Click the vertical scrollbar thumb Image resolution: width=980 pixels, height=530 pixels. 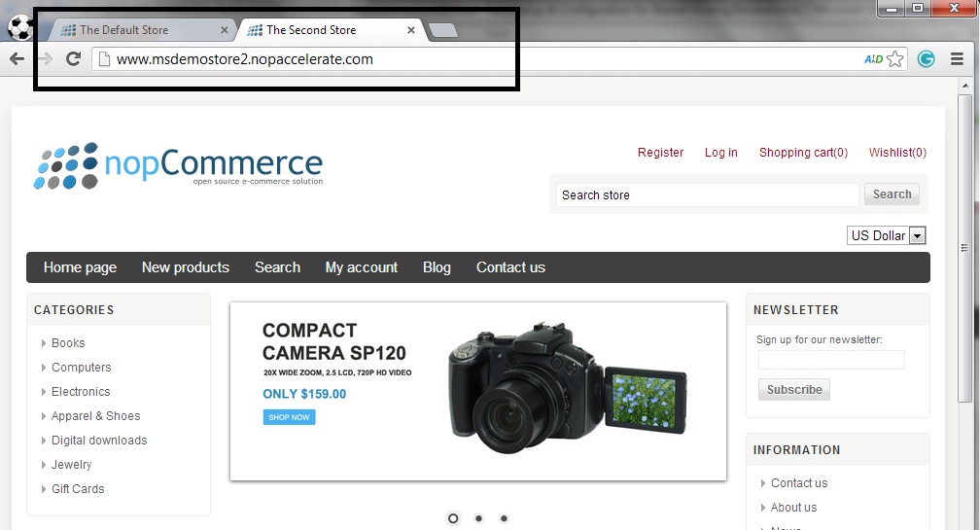click(x=965, y=249)
